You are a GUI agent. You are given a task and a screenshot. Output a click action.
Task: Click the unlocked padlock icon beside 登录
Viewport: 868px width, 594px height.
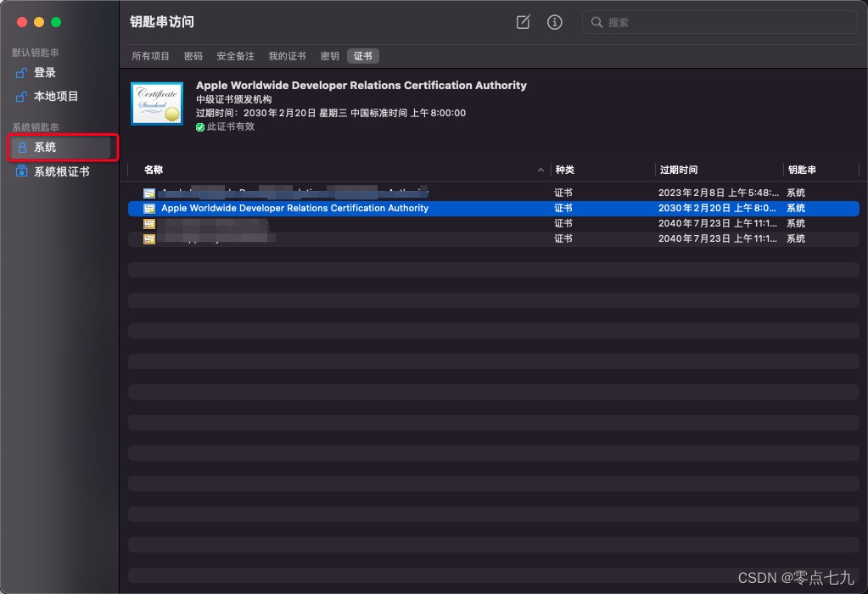[21, 72]
